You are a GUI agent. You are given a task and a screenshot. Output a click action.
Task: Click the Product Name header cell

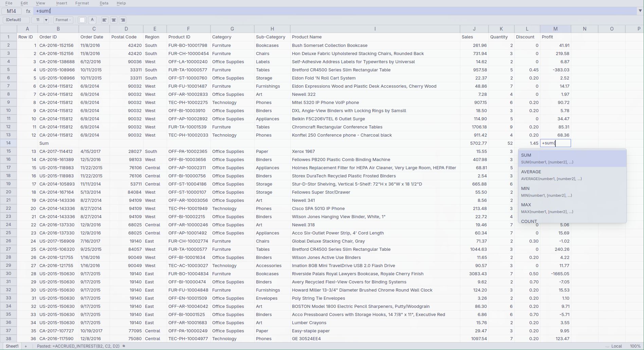click(375, 37)
